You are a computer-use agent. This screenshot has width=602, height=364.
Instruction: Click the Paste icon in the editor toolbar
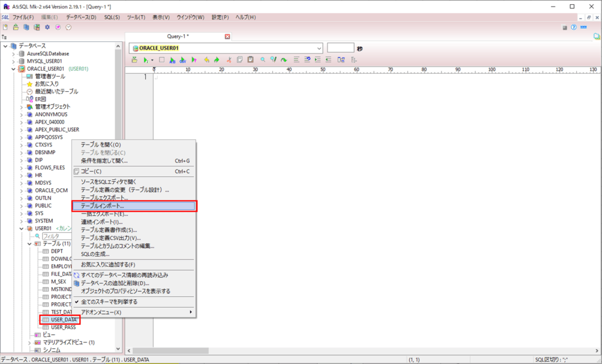(251, 59)
